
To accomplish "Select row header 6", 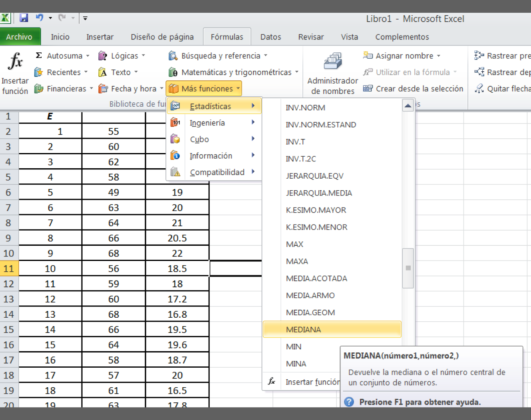I will point(9,192).
